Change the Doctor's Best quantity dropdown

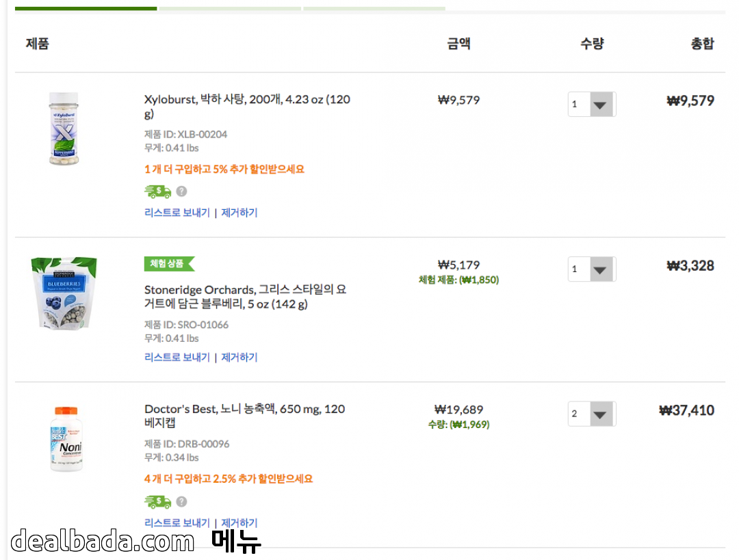tap(592, 414)
